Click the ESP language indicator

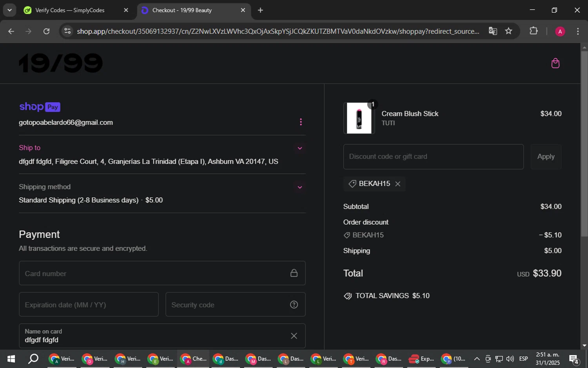pos(523,359)
